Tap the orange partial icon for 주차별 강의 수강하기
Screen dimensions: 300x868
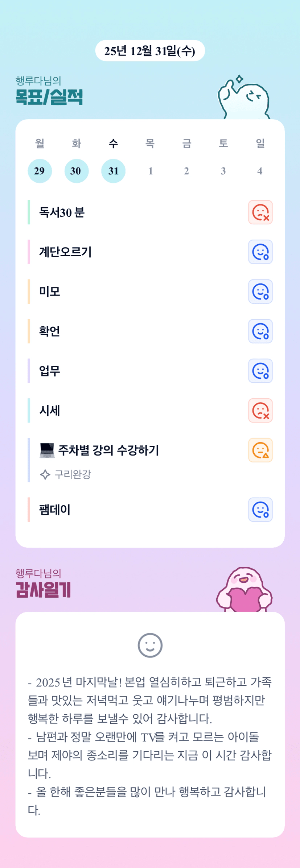click(x=260, y=450)
